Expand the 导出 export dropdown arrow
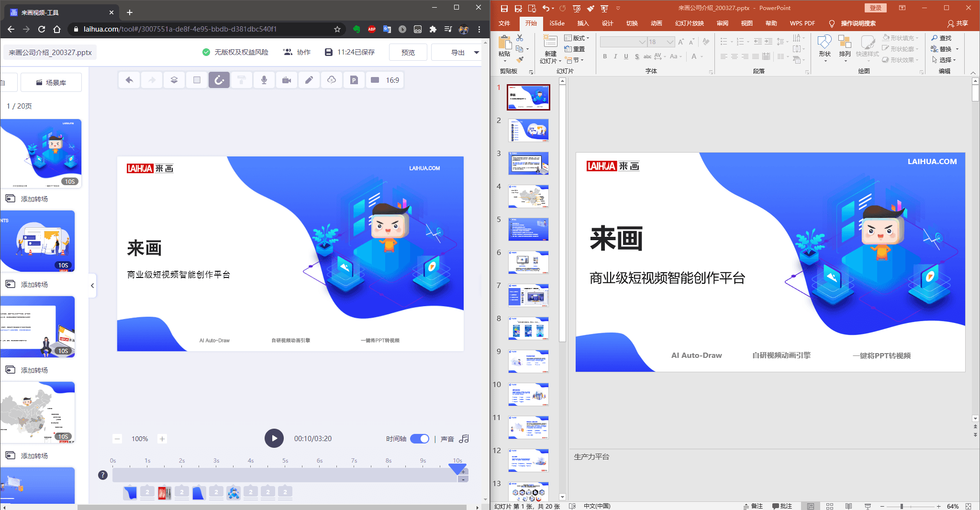The image size is (980, 510). 475,53
